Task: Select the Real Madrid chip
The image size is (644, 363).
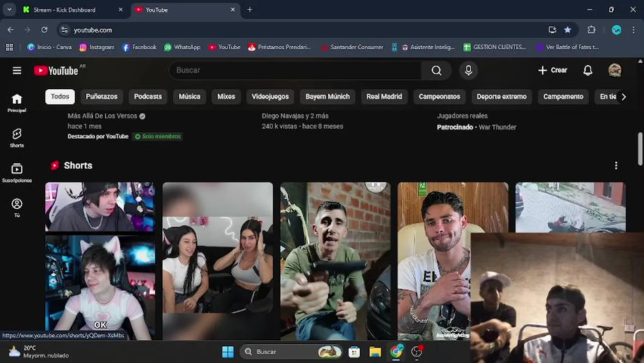Action: point(384,97)
